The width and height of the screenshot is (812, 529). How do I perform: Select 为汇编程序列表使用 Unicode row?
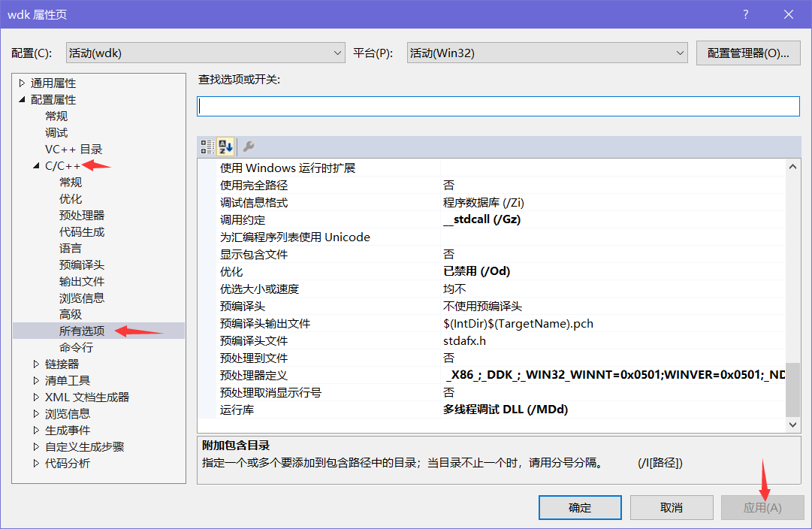coord(491,237)
